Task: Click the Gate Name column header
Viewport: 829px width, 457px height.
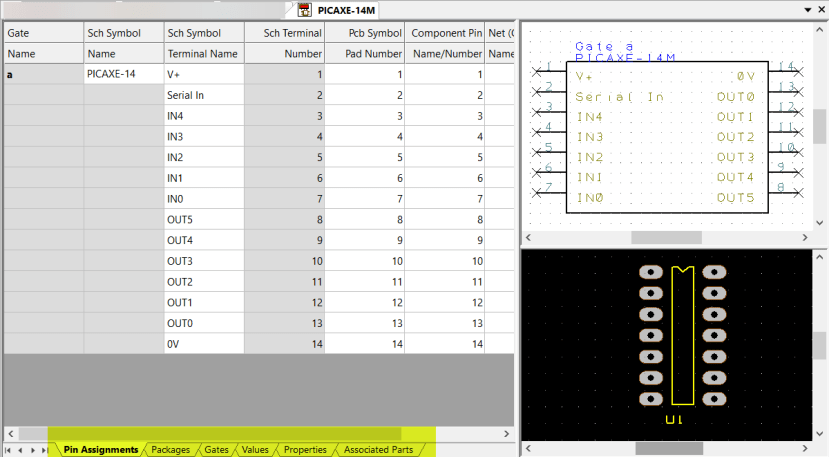Action: click(x=43, y=53)
